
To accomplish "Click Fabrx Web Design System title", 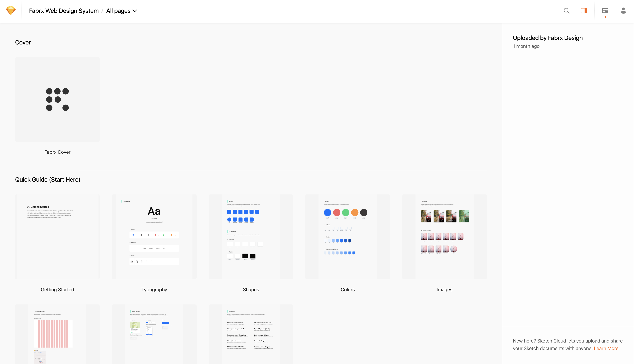I will point(64,11).
